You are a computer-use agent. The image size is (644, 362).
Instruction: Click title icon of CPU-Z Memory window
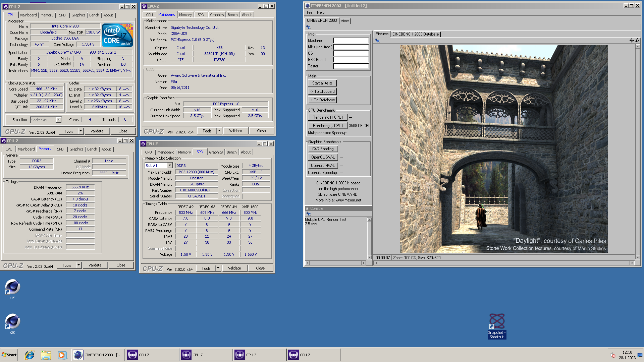pos(4,141)
